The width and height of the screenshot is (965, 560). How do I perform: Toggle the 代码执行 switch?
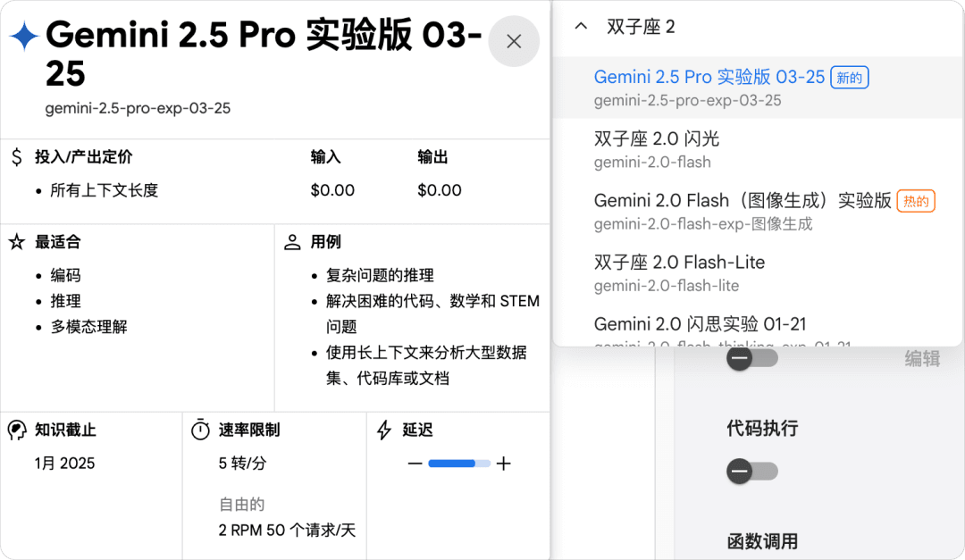[751, 471]
